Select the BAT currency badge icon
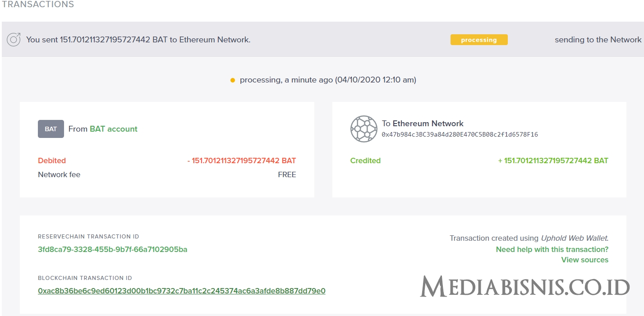The height and width of the screenshot is (316, 644). coord(51,129)
